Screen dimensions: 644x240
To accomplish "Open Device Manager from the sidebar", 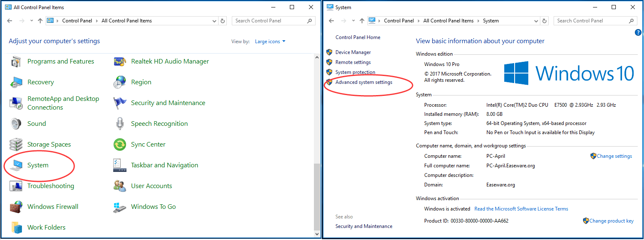I will pos(353,52).
